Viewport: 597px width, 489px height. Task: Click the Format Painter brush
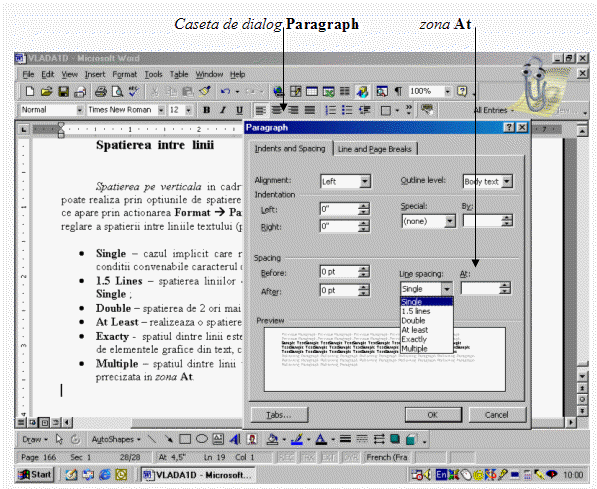[205, 91]
